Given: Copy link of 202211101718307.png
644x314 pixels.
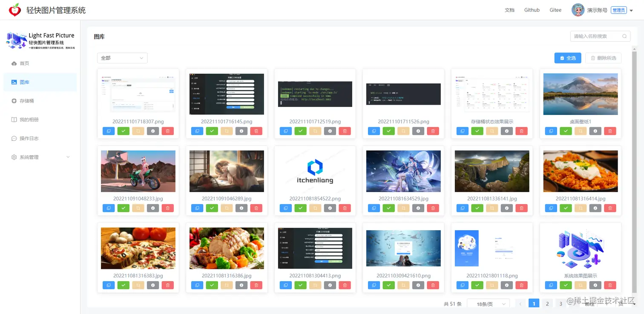Looking at the screenshot, I should tap(109, 131).
